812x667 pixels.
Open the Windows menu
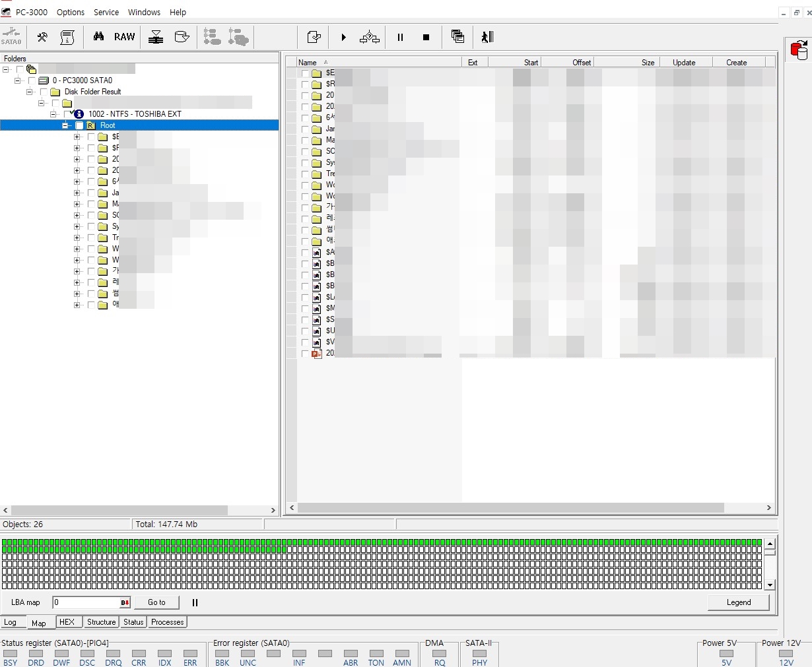click(x=144, y=12)
